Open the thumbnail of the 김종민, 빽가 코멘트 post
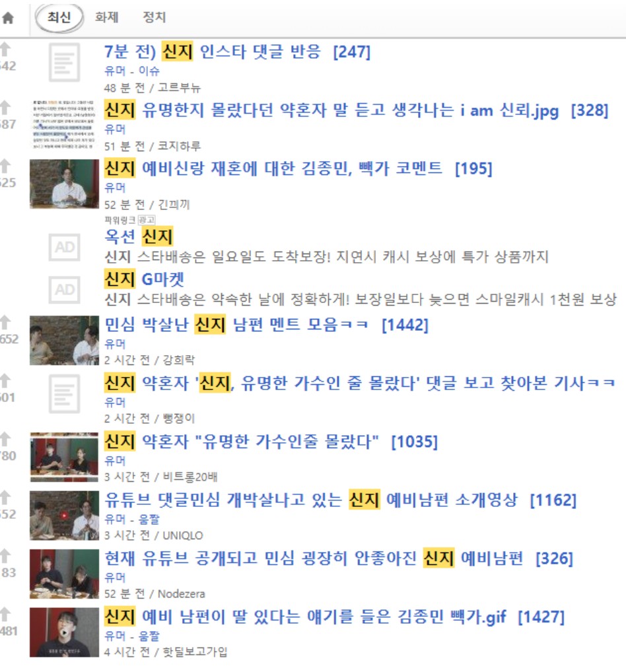626x672 pixels. (x=64, y=184)
